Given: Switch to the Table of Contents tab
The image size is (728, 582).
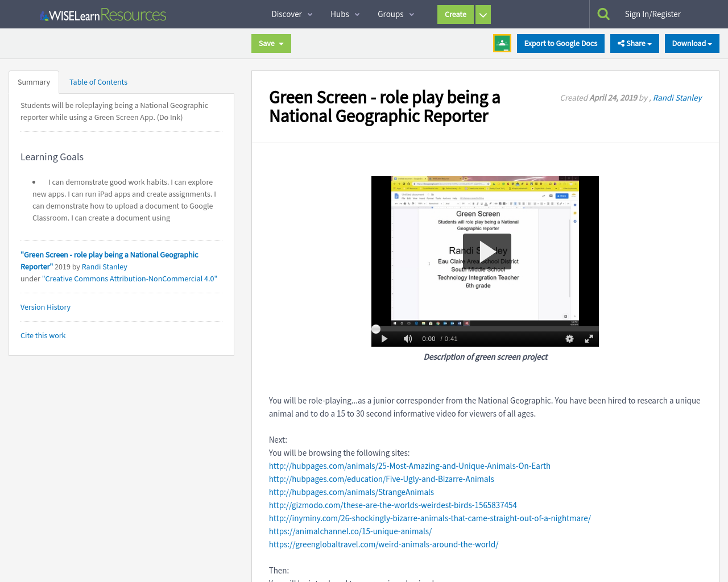Looking at the screenshot, I should pyautogui.click(x=98, y=82).
